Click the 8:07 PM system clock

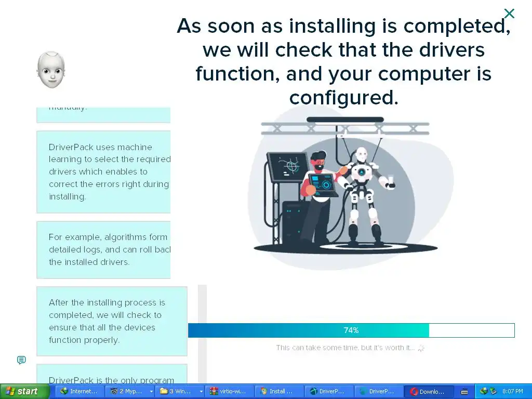513,391
